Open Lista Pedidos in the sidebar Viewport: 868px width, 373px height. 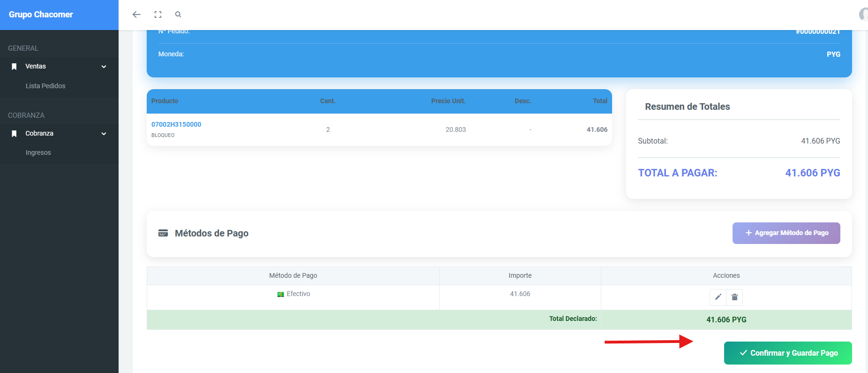click(45, 86)
